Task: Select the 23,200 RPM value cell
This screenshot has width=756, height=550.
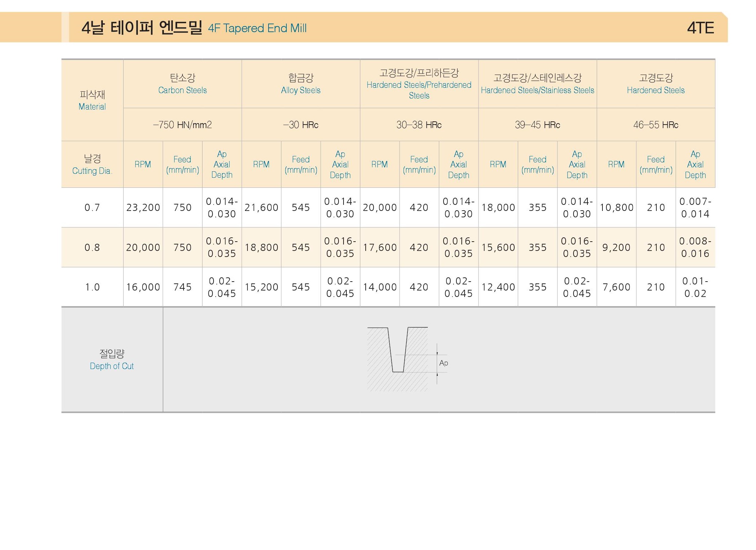Action: (143, 207)
